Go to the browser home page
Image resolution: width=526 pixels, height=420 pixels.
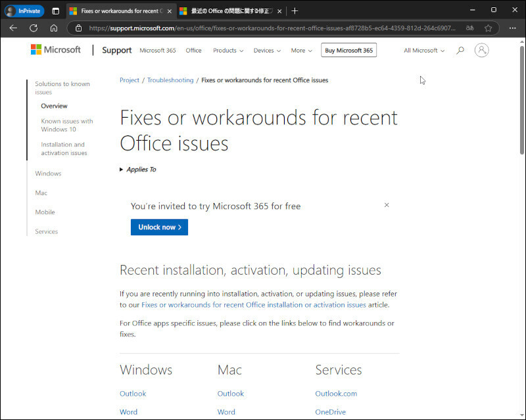click(54, 28)
